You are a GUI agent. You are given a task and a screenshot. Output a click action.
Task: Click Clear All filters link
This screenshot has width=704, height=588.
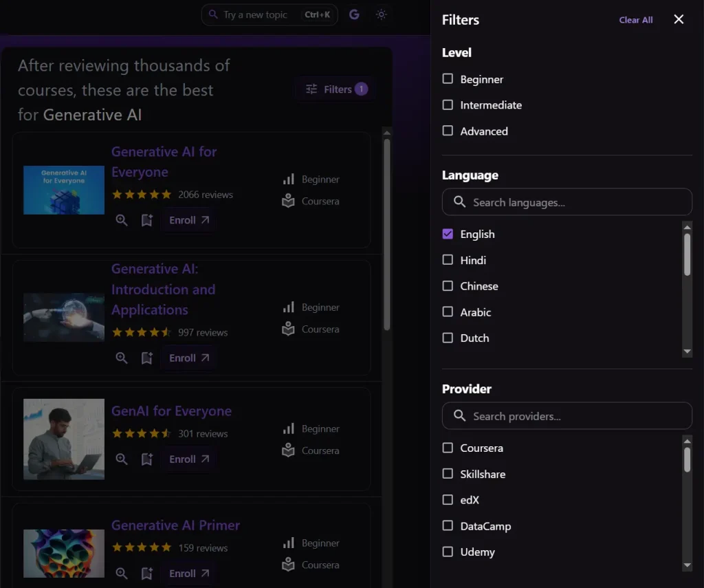(635, 20)
